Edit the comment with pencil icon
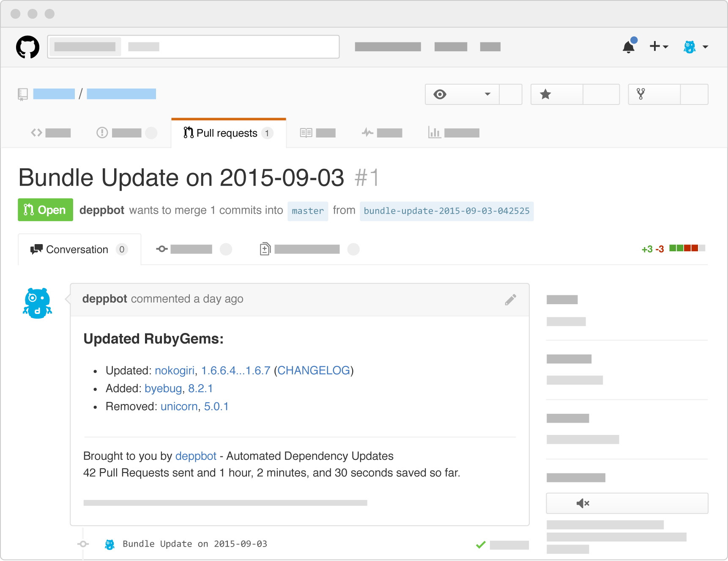Image resolution: width=728 pixels, height=561 pixels. [511, 300]
